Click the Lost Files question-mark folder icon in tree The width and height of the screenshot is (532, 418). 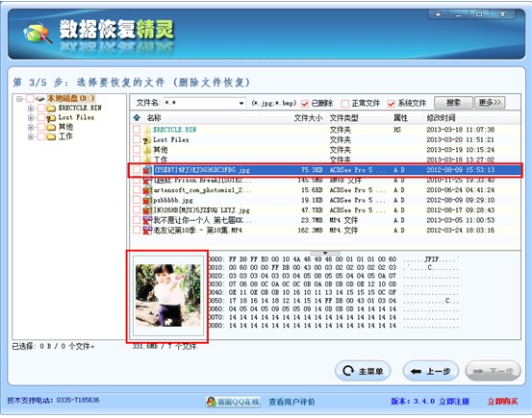[x=51, y=117]
